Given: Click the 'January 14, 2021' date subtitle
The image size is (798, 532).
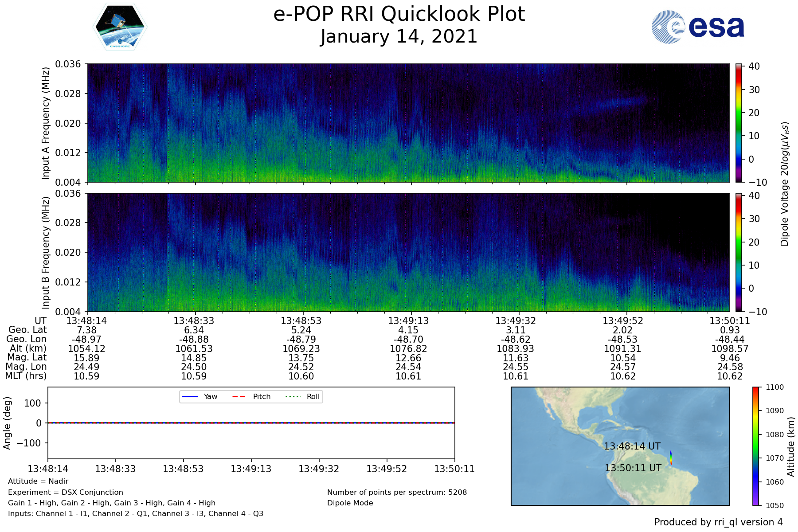Looking at the screenshot, I should 399,37.
